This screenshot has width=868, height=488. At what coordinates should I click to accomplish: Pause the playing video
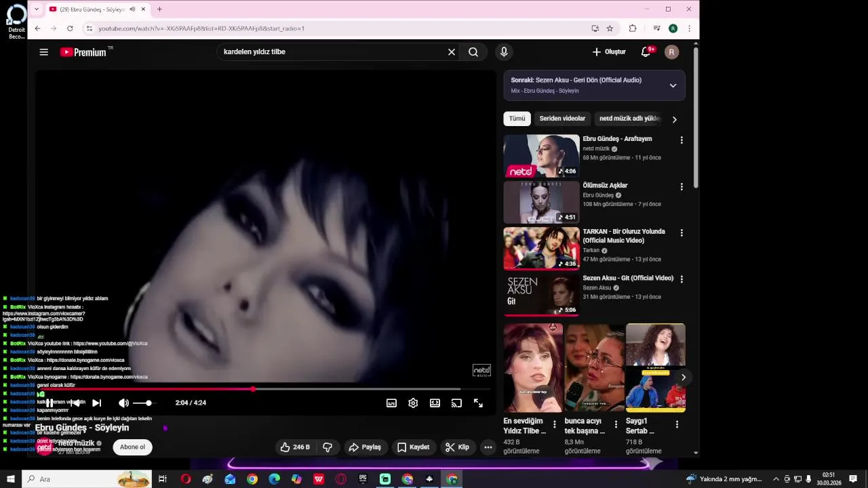coord(50,403)
